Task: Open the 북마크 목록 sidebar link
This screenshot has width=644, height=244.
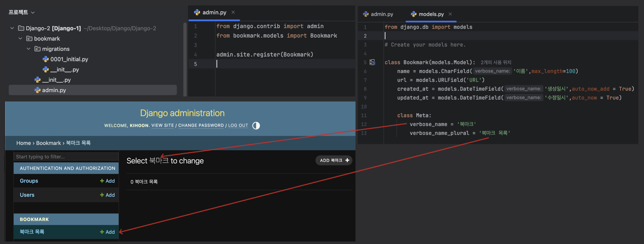Action: coord(32,232)
